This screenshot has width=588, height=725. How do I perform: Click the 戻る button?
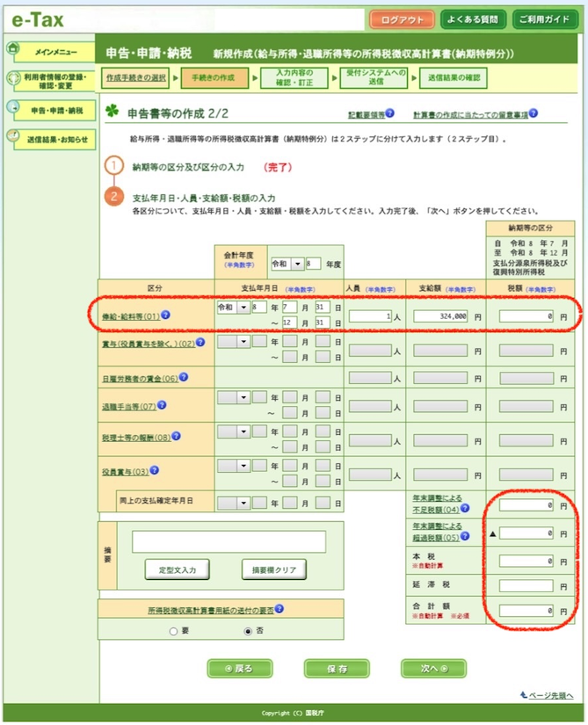click(239, 669)
